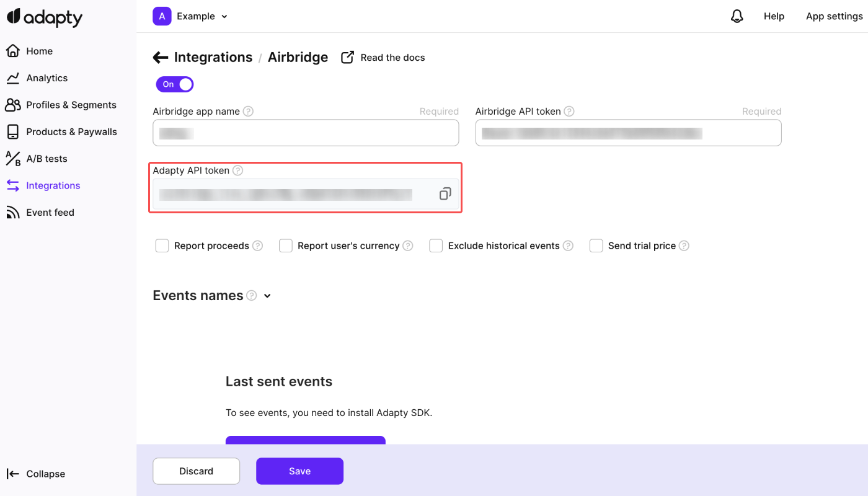Screen dimensions: 868x496
Task: Copy the Adapty API token
Action: pos(445,194)
